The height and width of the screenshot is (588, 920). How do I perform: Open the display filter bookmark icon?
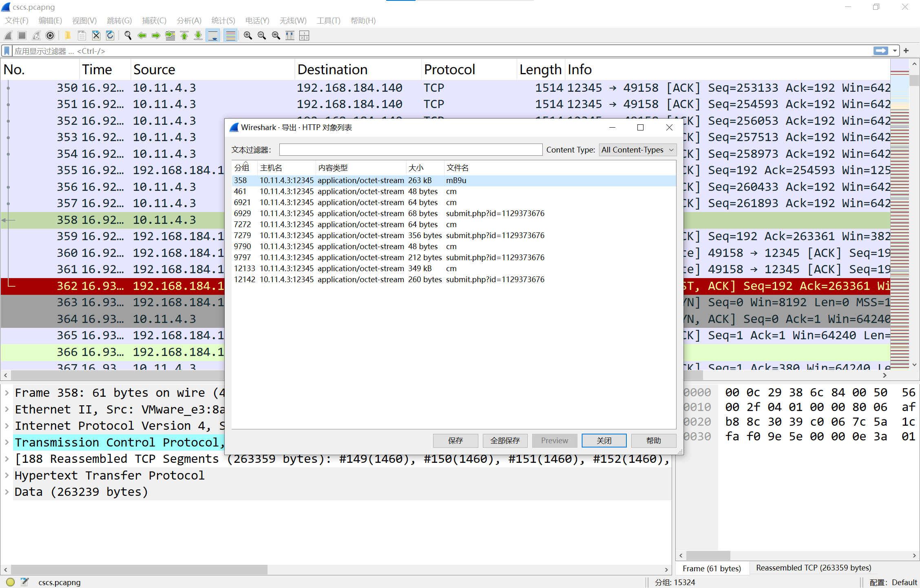(7, 51)
